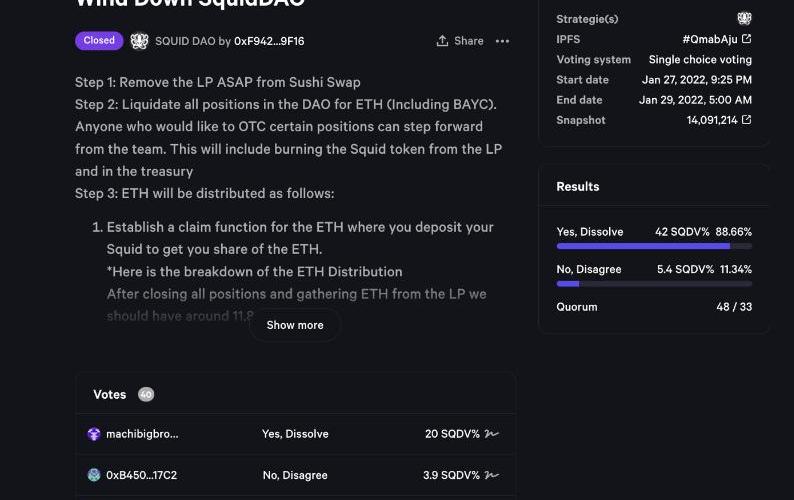Click the 0xB450...17C2 voter avatar
Viewport: 794px width, 500px height.
click(94, 475)
